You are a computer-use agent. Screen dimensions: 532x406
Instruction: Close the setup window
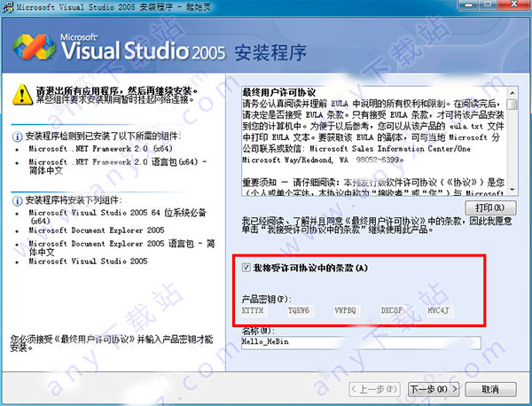tap(514, 4)
